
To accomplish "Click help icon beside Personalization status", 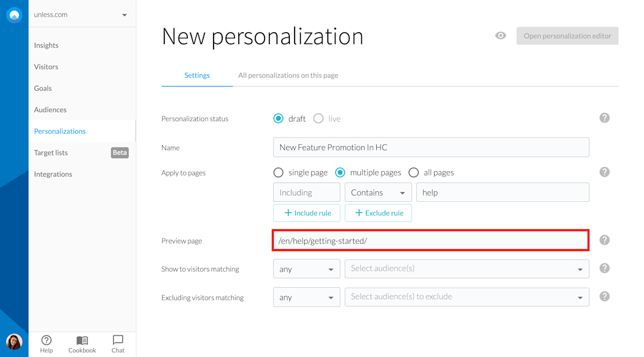I will tap(604, 118).
